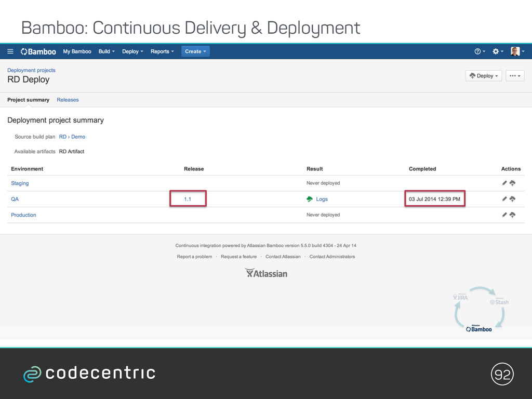
Task: Switch to the Releases tab
Action: pos(68,100)
